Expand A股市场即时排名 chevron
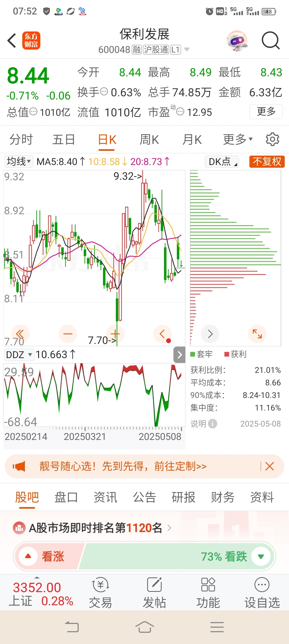This screenshot has height=644, width=289. point(169,528)
